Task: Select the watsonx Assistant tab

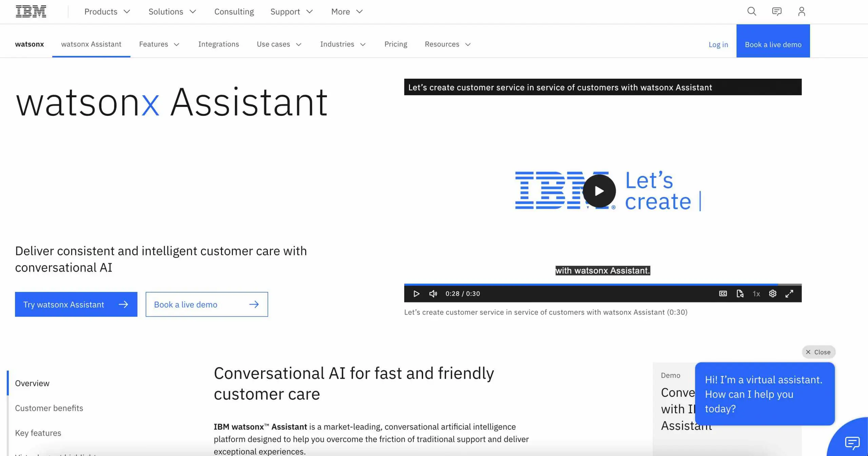Action: 91,44
